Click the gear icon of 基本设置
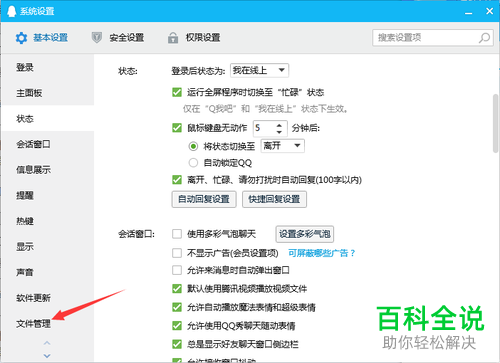This screenshot has height=363, width=500. click(x=21, y=38)
